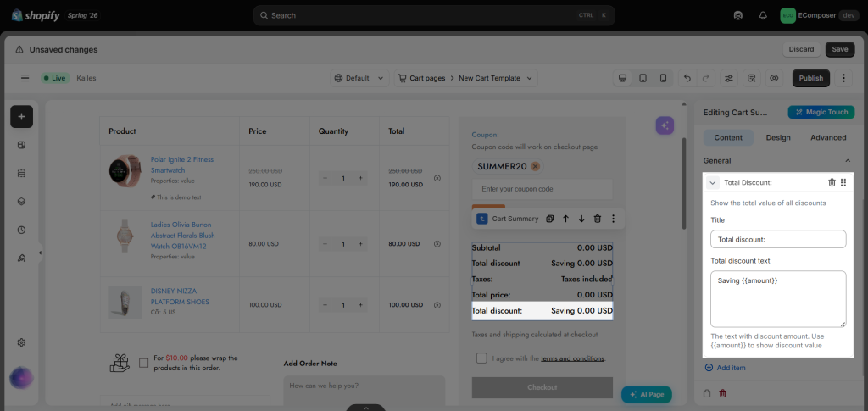Screen dimensions: 868x411
Task: Check the gift wrap checkbox
Action: point(144,363)
